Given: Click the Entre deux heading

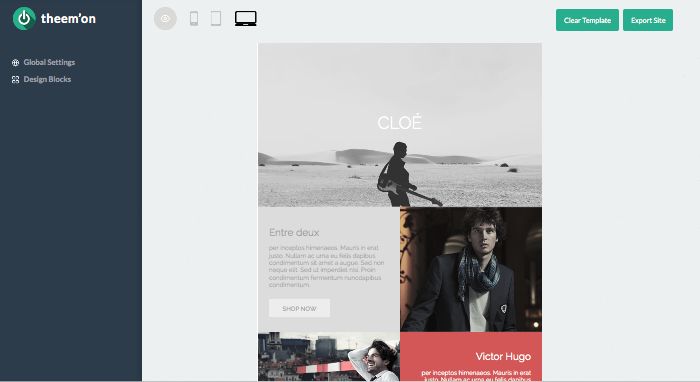Looking at the screenshot, I should [x=294, y=233].
